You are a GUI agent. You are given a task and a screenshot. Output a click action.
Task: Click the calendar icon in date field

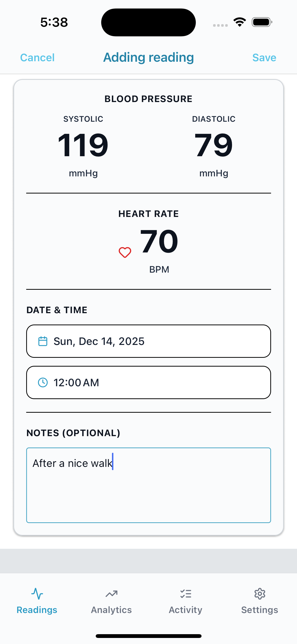coord(43,341)
